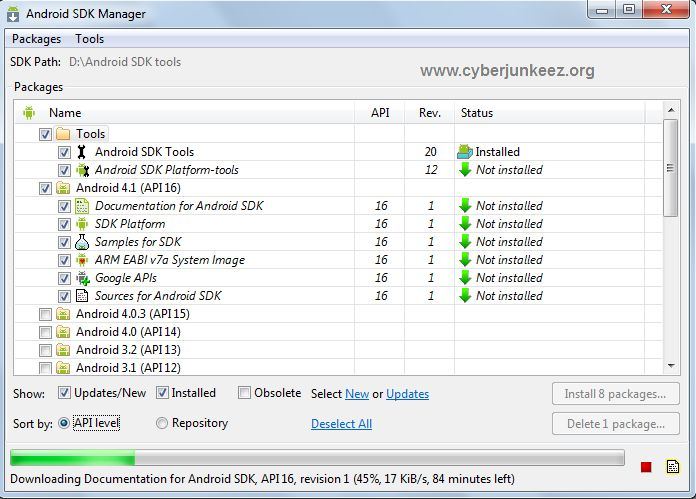
Task: Click the Android 3.1 (API 12) folder icon
Action: coord(63,368)
